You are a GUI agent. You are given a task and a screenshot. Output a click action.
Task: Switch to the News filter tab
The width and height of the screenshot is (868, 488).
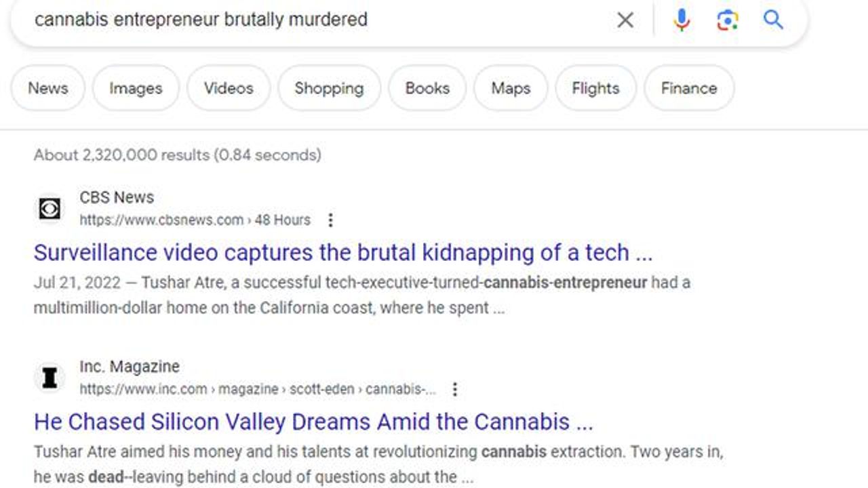tap(48, 88)
